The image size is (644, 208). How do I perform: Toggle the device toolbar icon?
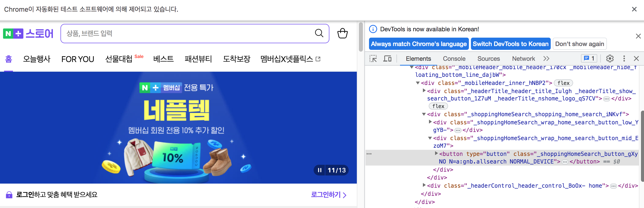(x=387, y=58)
